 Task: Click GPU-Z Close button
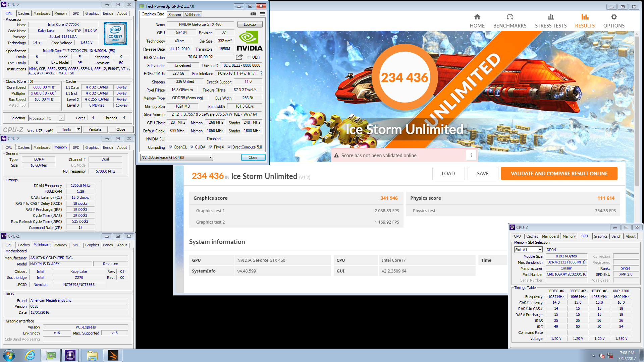coord(253,158)
